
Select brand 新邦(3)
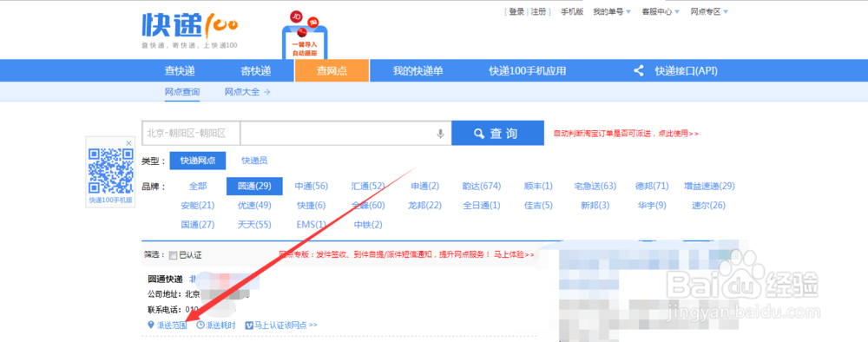[x=595, y=206]
